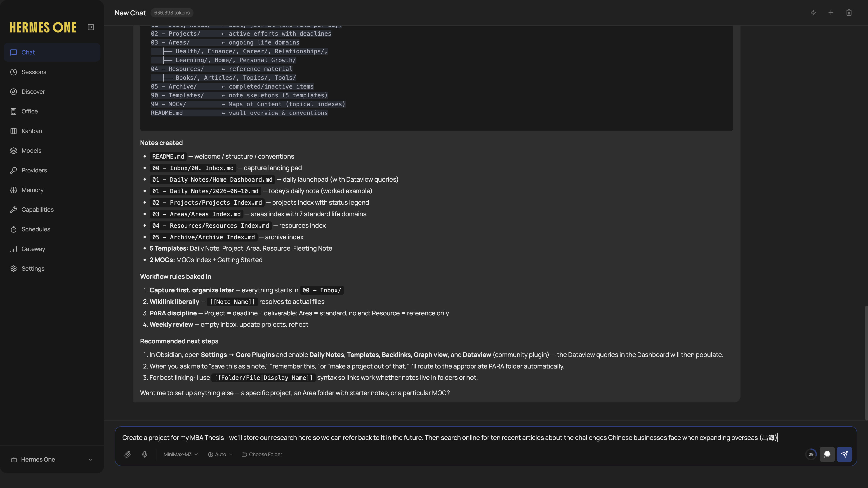Click the Weekly review rule text
This screenshot has width=868, height=488.
229,325
